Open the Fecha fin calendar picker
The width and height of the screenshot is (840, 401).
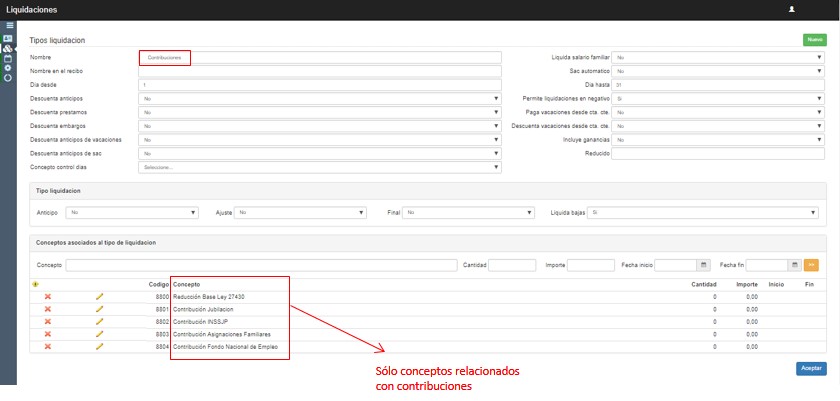coord(794,265)
